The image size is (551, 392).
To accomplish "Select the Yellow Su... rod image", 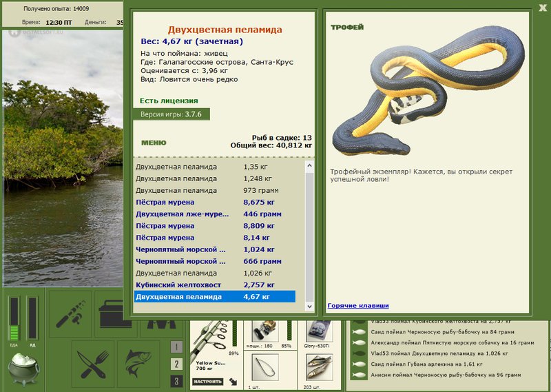I will click(x=211, y=339).
